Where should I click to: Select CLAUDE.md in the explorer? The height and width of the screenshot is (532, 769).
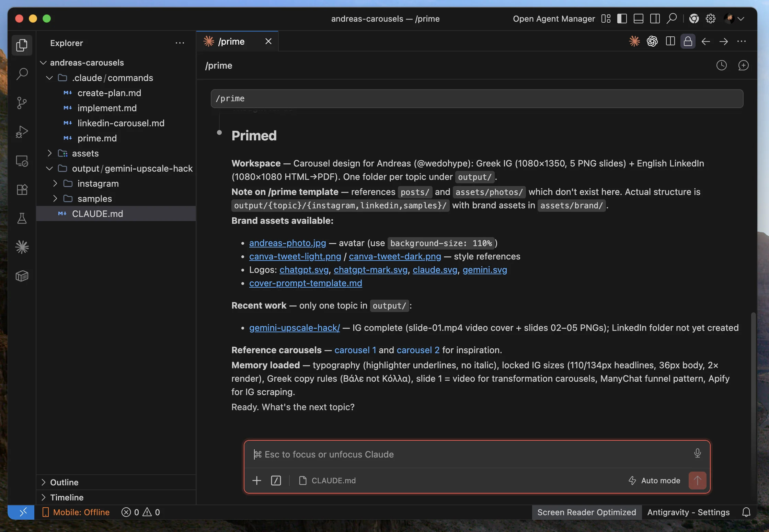point(116,213)
